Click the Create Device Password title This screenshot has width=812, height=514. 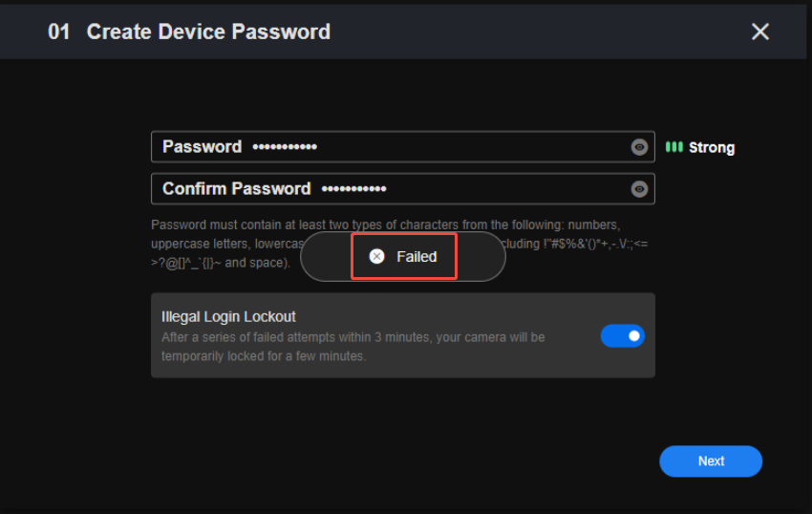click(208, 32)
